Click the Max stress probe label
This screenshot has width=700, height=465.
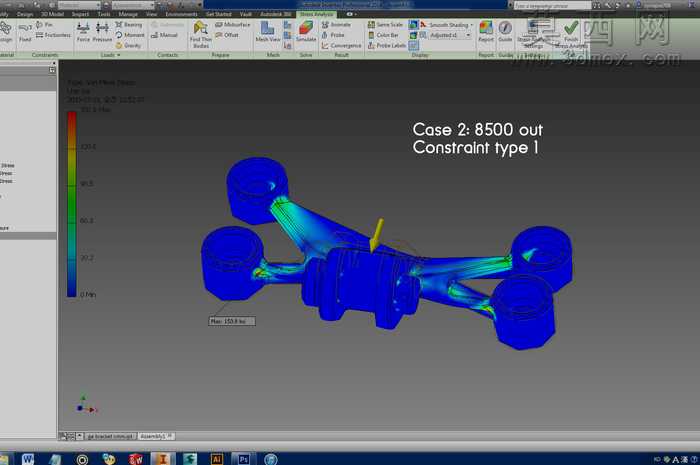232,321
